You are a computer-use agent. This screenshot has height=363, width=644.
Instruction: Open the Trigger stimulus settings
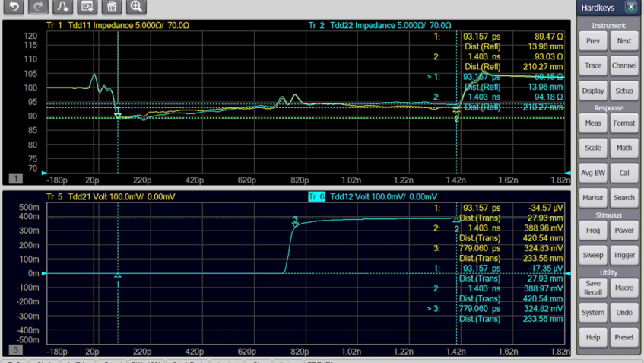coord(623,255)
